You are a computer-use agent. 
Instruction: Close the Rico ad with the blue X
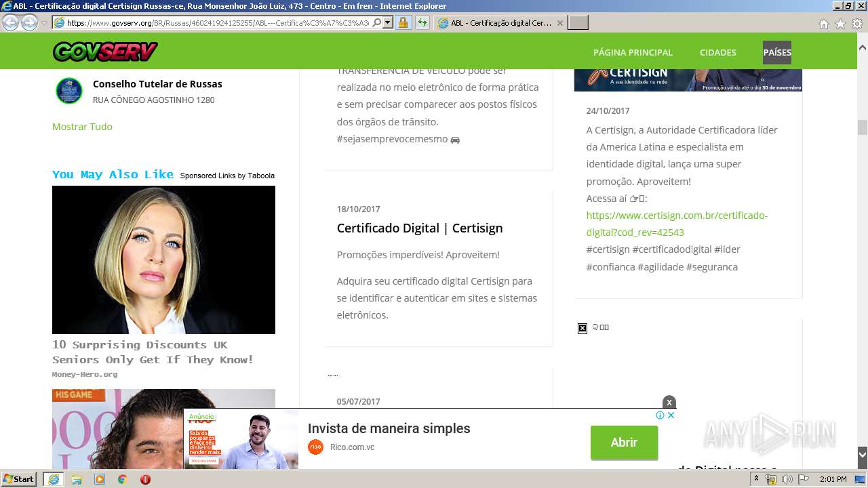(x=671, y=415)
